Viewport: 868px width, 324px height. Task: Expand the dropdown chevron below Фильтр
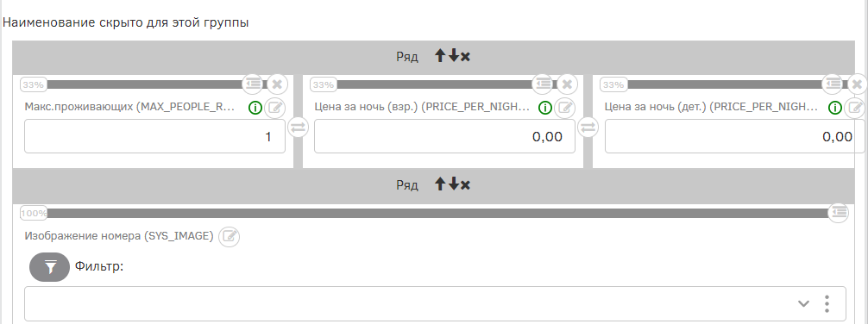(804, 303)
